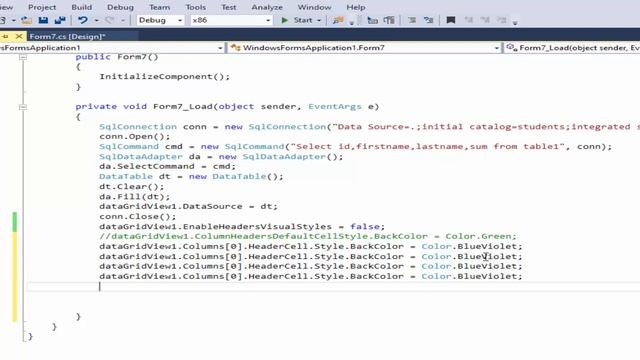Image resolution: width=640 pixels, height=360 pixels.
Task: Click the "da.Fill(dt);" line
Action: pos(135,197)
